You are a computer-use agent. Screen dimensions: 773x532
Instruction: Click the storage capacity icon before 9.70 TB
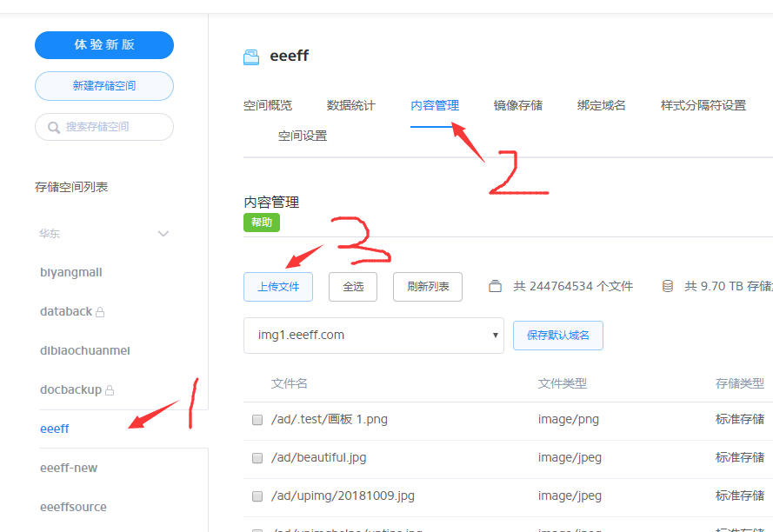point(668,284)
